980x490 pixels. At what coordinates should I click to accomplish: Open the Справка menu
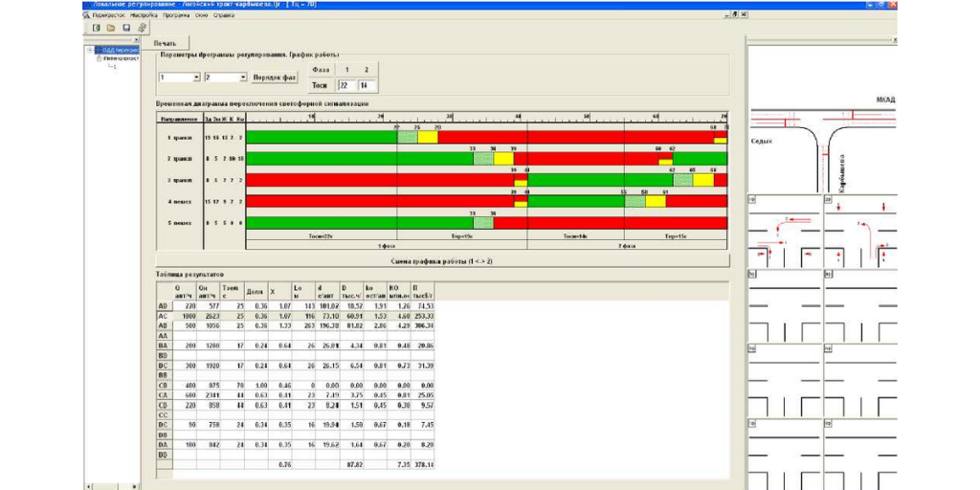(225, 15)
